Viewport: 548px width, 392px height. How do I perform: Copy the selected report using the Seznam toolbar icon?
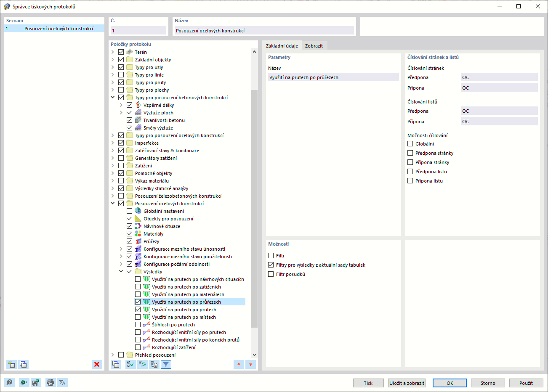pyautogui.click(x=23, y=364)
